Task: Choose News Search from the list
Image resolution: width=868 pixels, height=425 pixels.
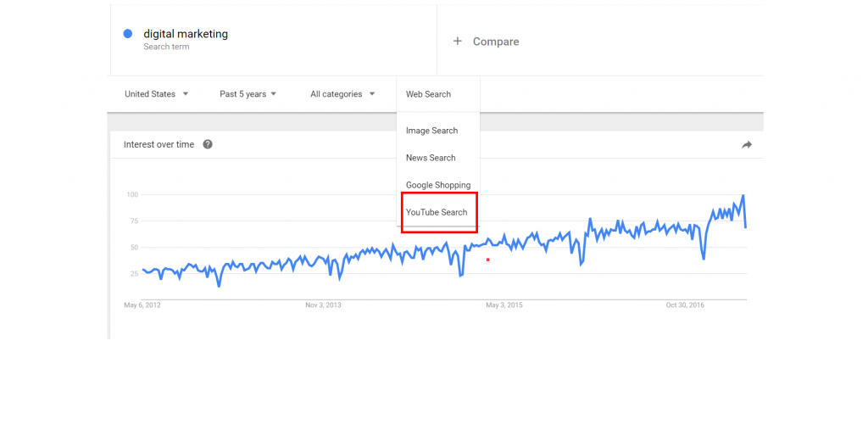Action: pyautogui.click(x=431, y=158)
